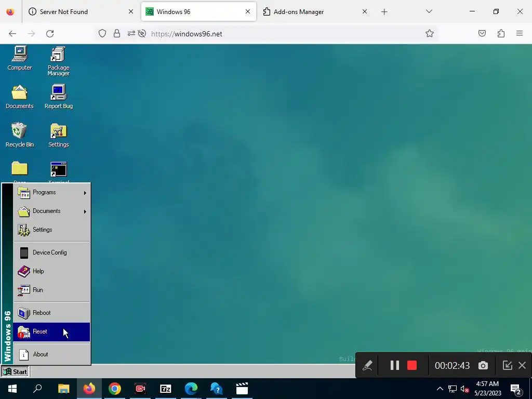Viewport: 532px width, 399px height.
Task: Open the Settings desktop shortcut
Action: pos(58,135)
